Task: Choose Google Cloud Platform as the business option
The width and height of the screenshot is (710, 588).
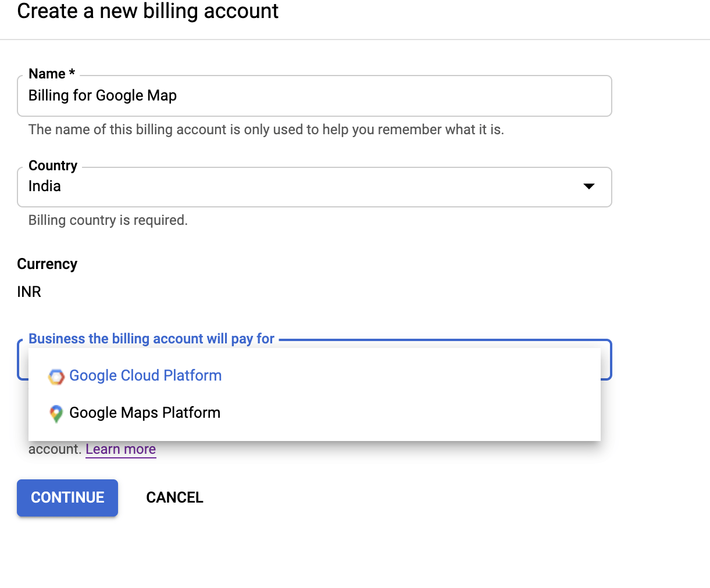Action: click(145, 376)
